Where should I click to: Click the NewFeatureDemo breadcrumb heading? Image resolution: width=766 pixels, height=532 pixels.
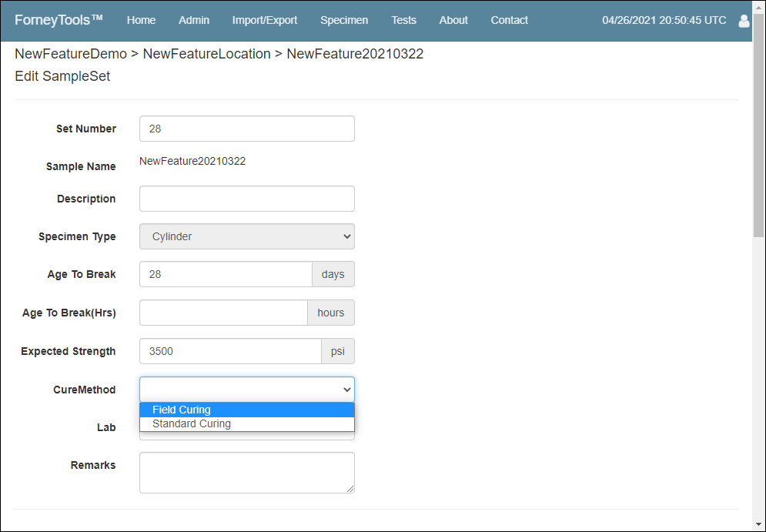[71, 54]
